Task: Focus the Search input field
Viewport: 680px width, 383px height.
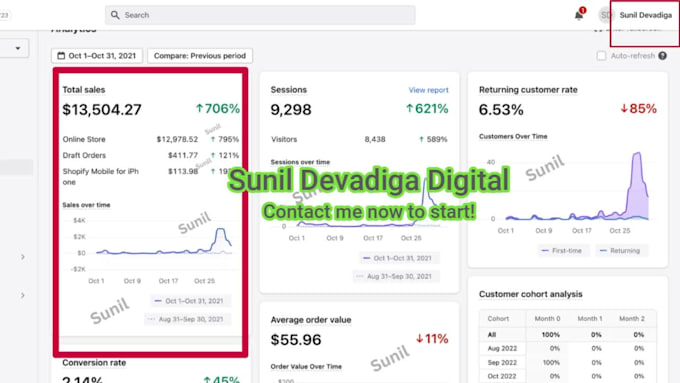Action: coord(260,15)
